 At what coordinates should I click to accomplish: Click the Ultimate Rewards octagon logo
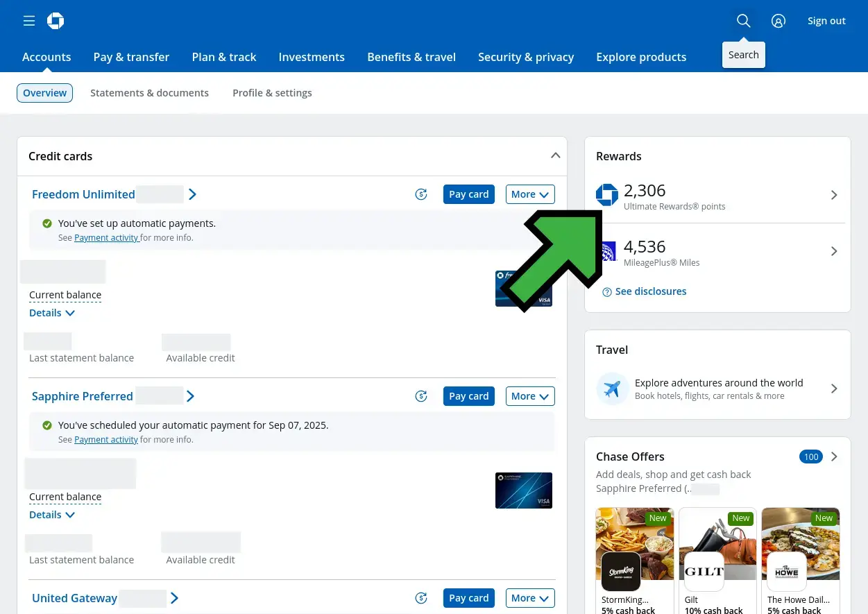(x=607, y=195)
